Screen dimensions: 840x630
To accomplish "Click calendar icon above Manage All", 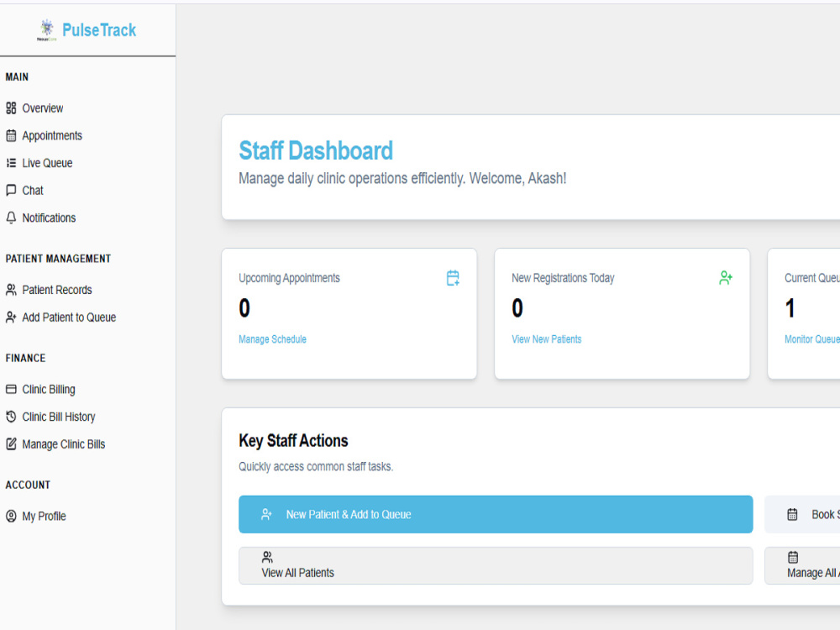I will [793, 557].
